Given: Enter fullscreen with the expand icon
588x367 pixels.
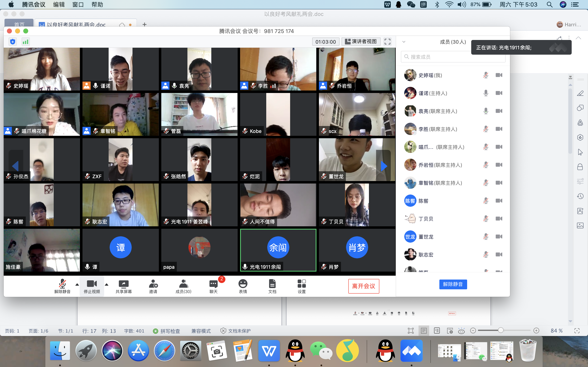Looking at the screenshot, I should [x=387, y=42].
